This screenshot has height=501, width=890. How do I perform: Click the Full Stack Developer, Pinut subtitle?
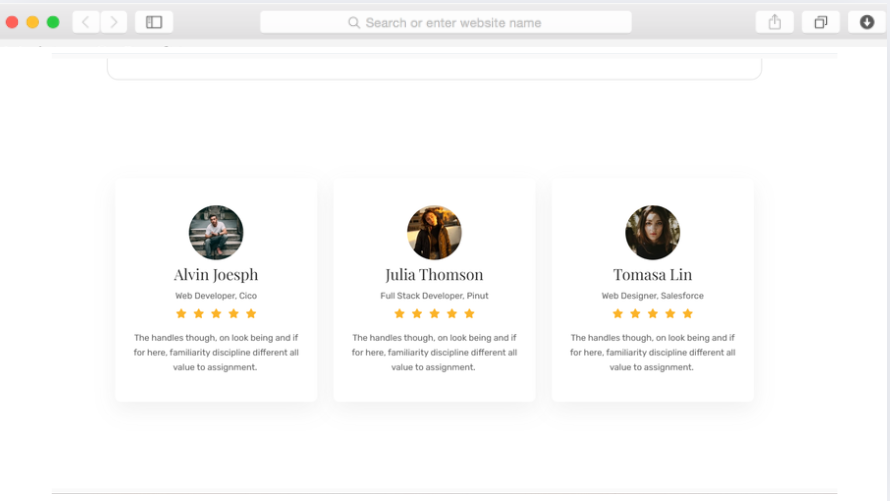(x=434, y=296)
